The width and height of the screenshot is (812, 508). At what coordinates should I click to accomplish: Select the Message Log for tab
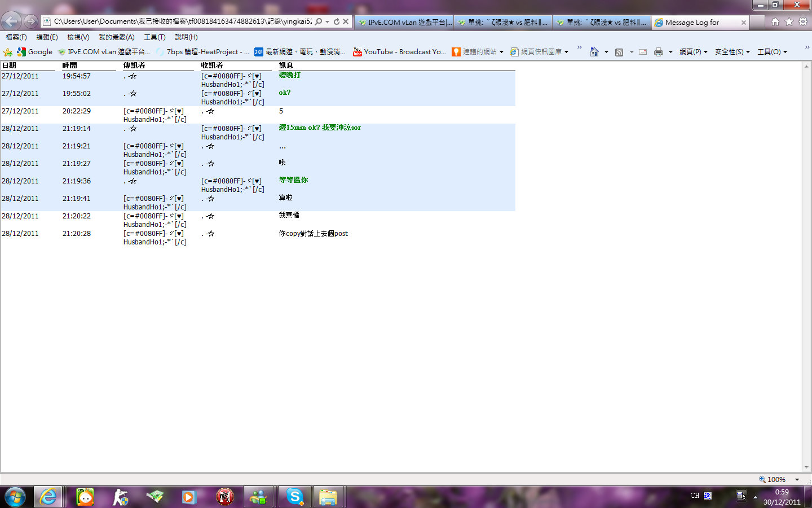coord(699,23)
